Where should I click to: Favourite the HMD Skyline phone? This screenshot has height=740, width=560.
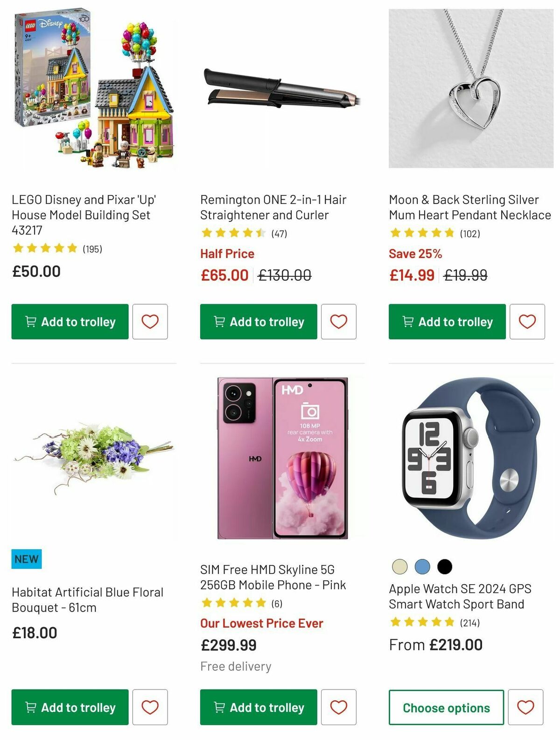pos(339,707)
